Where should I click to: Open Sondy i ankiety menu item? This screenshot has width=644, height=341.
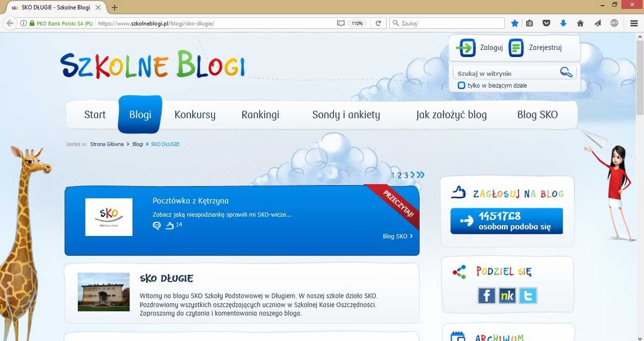pos(346,115)
